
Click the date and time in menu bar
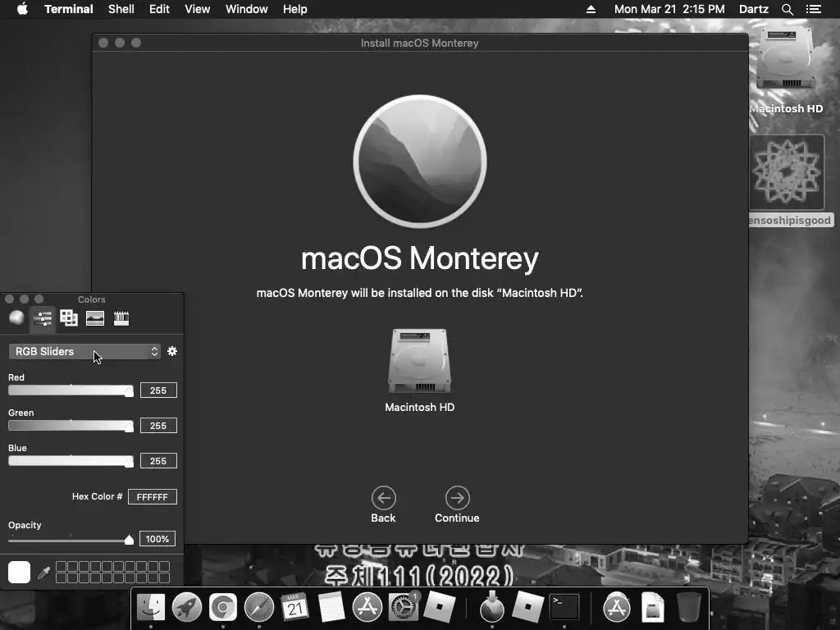(x=669, y=9)
